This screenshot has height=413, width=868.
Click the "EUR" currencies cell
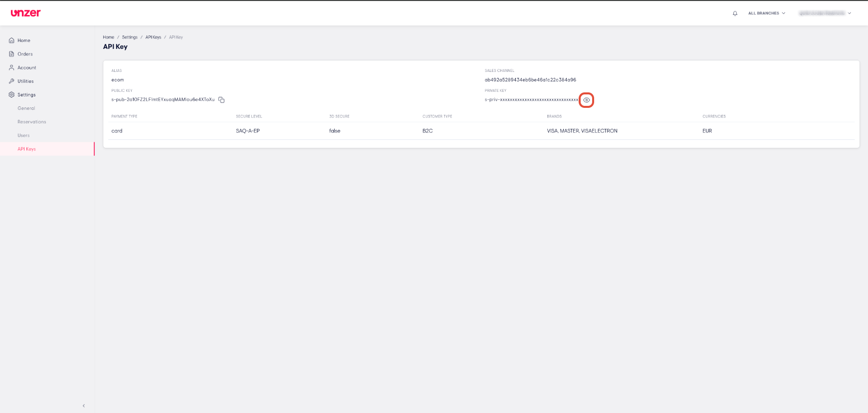point(707,131)
